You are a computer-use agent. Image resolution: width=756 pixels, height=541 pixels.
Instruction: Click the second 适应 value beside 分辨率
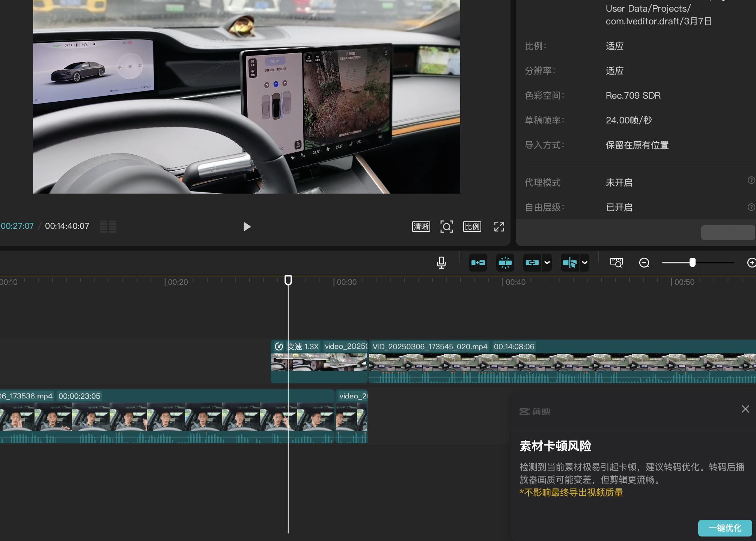click(x=615, y=71)
